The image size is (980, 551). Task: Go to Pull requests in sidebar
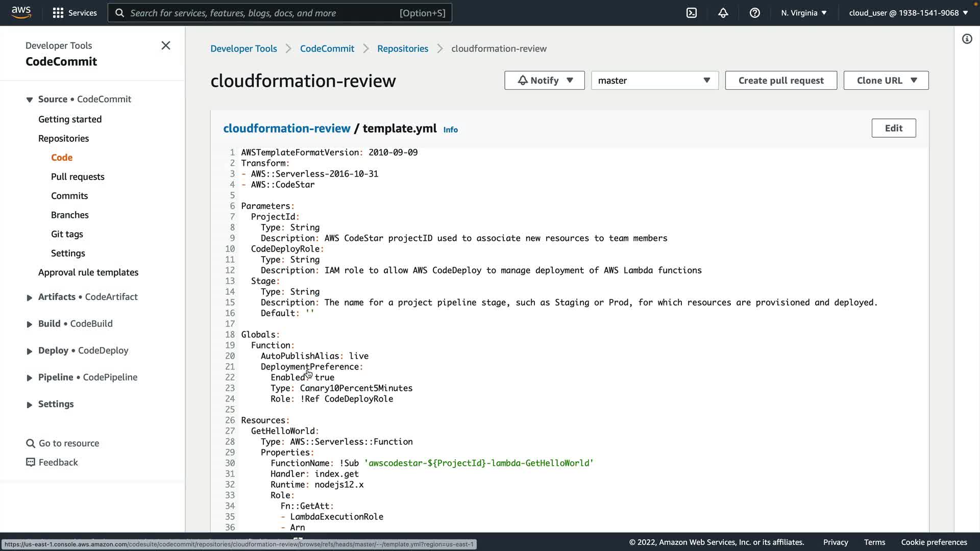78,177
